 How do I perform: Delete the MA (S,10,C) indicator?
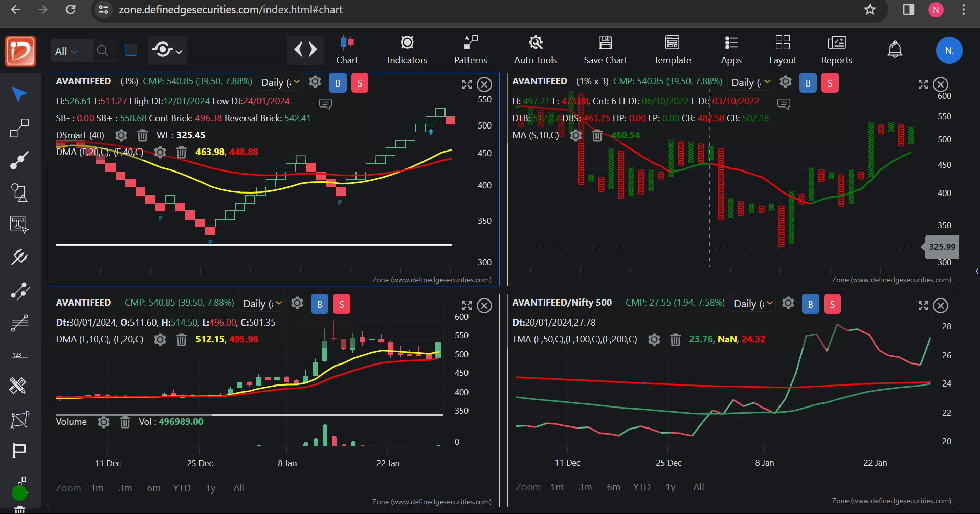point(597,135)
